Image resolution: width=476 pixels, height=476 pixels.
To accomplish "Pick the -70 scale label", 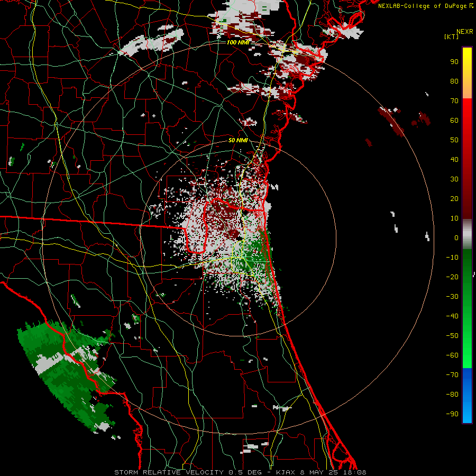I will pyautogui.click(x=452, y=375).
